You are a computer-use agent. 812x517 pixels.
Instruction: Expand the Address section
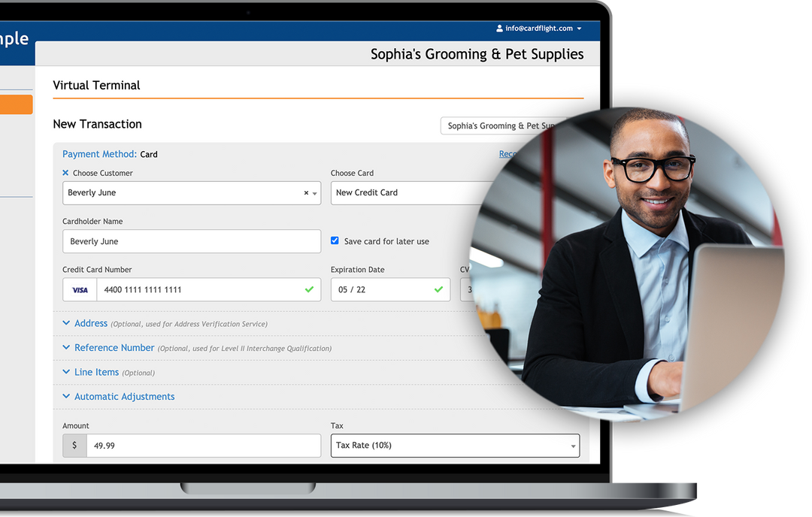point(91,323)
